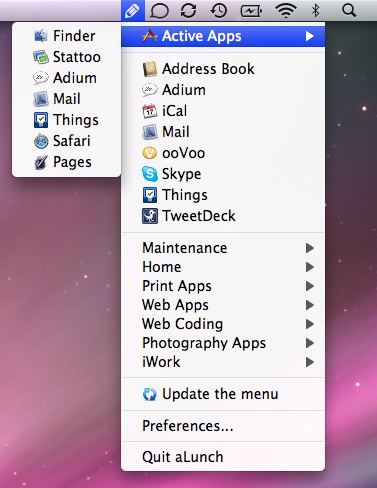This screenshot has width=377, height=488.
Task: Switch to Finder in Active Apps submenu
Action: click(x=66, y=36)
